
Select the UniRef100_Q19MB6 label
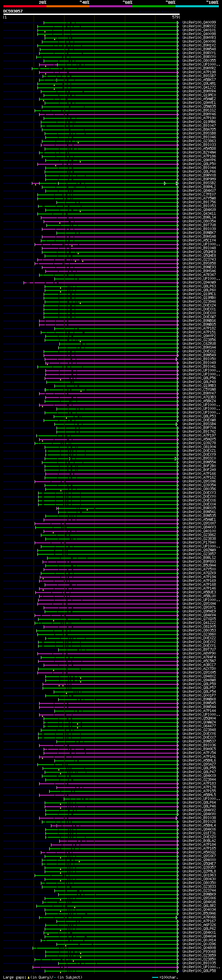(199, 122)
